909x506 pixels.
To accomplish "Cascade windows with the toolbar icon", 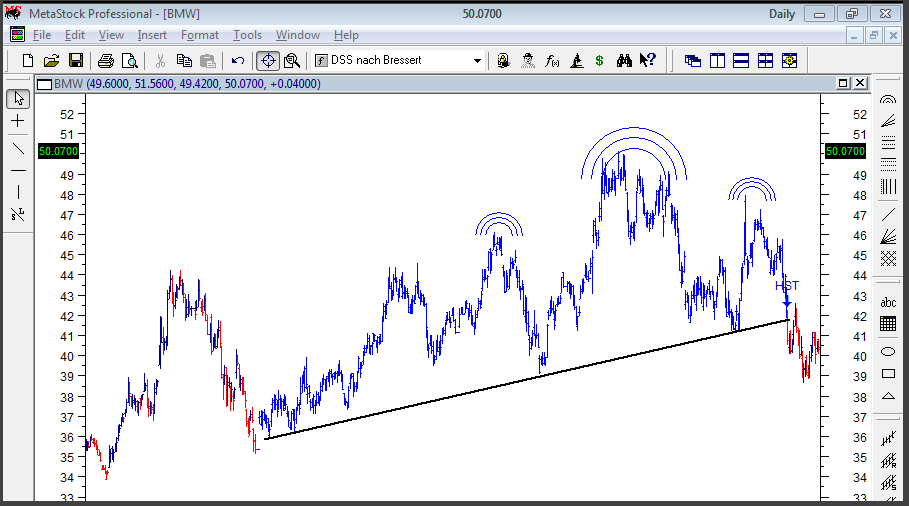I will point(693,60).
